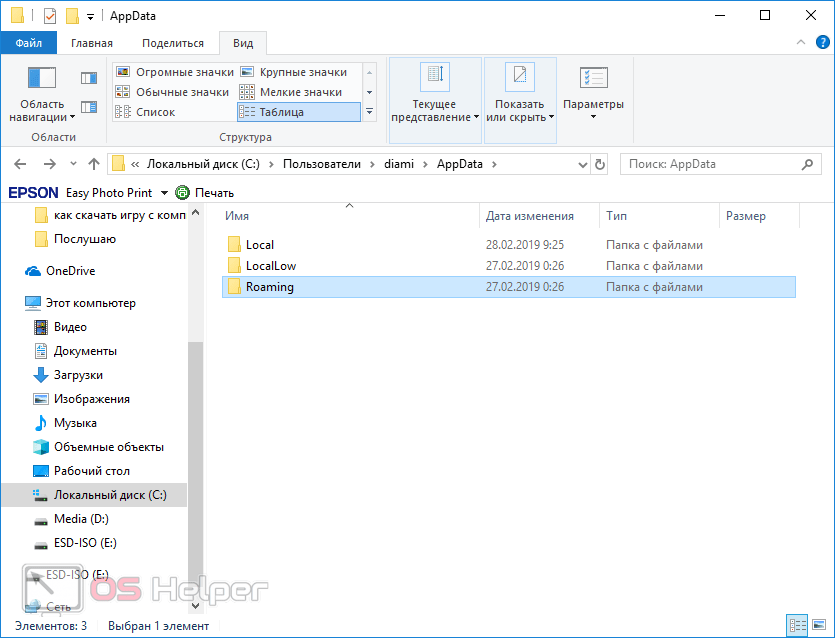This screenshot has height=638, width=835.
Task: Toggle the preview pane button in ribbon
Action: tap(89, 78)
